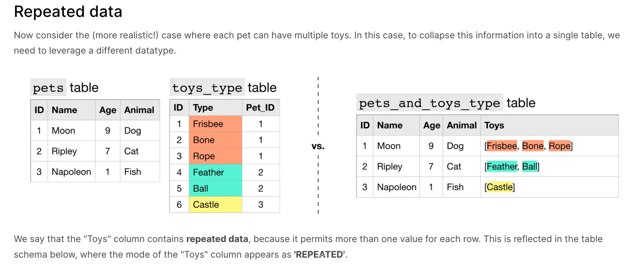Viewport: 644px width, 269px height.
Task: Click Napoleon in the pets table
Action: coord(71,172)
